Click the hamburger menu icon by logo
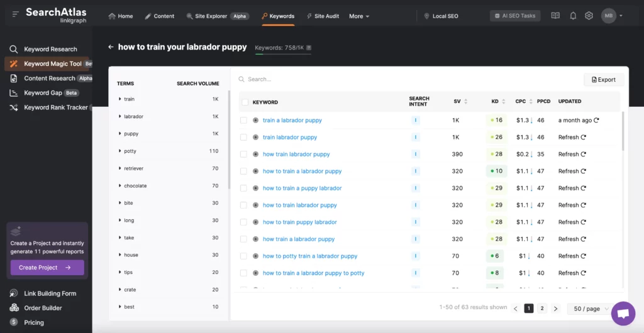Screen dimensions: 644x333 [x=15, y=13]
